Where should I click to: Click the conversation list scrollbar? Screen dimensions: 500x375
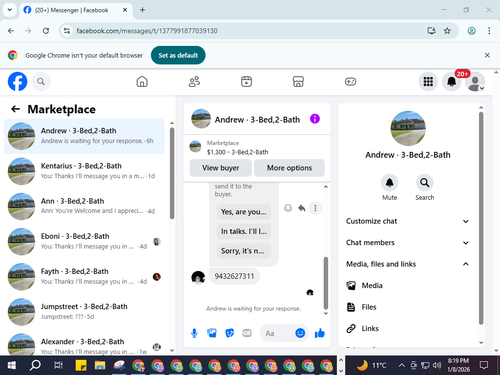pos(172,173)
